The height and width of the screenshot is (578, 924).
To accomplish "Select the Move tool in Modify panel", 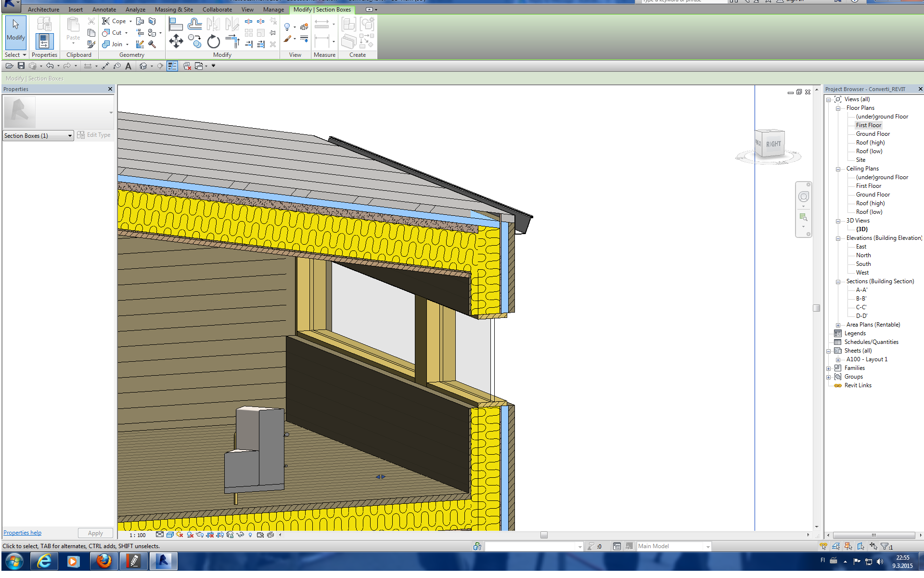I will [176, 41].
